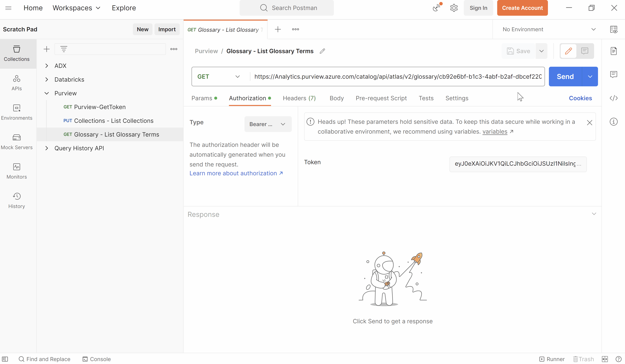Open the GET method dropdown
Image resolution: width=625 pixels, height=364 pixels.
218,77
